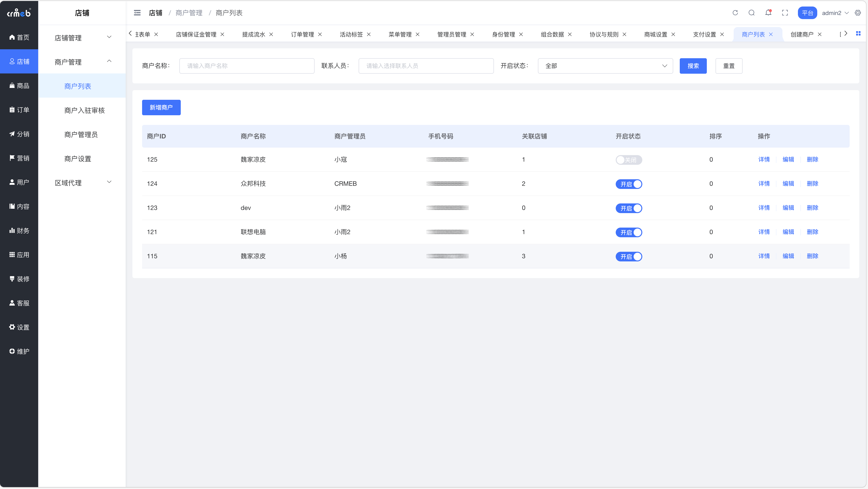Image resolution: width=868 pixels, height=489 pixels.
Task: Open the 开启状态 dropdown showing 全部
Action: tap(605, 66)
